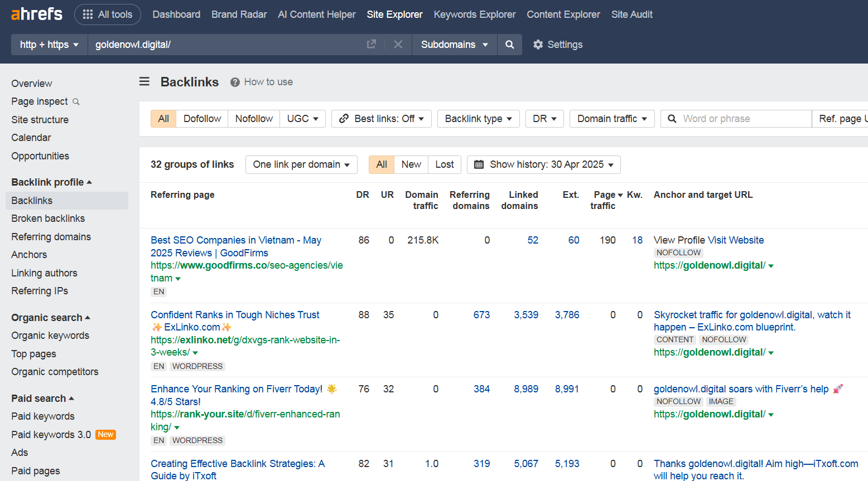Open Keywords Explorer in top navigation

[x=474, y=14]
